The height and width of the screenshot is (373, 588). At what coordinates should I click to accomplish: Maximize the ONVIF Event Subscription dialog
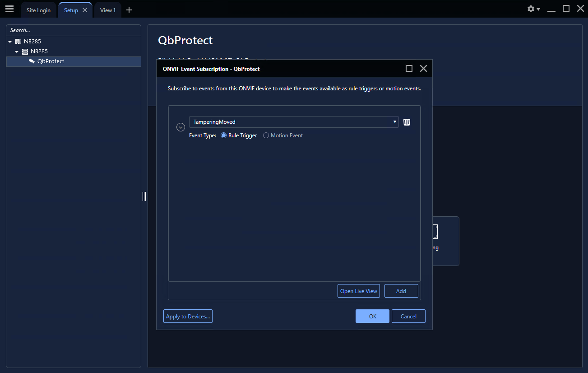(409, 69)
